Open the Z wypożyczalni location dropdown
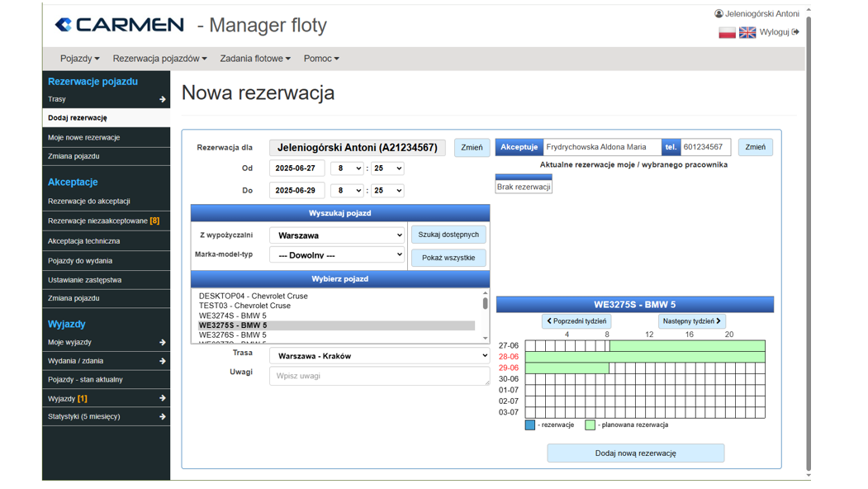Screen dimensions: 868x489 pyautogui.click(x=335, y=235)
